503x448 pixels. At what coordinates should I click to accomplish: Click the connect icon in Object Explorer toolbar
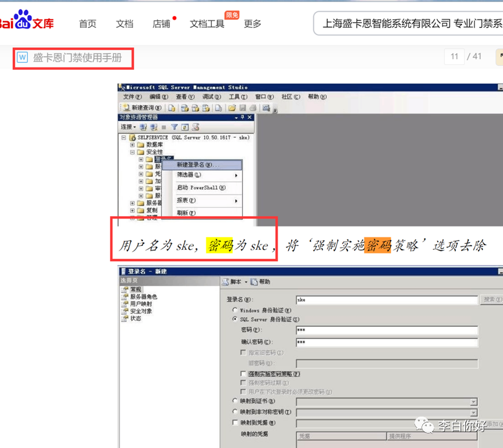[x=143, y=127]
